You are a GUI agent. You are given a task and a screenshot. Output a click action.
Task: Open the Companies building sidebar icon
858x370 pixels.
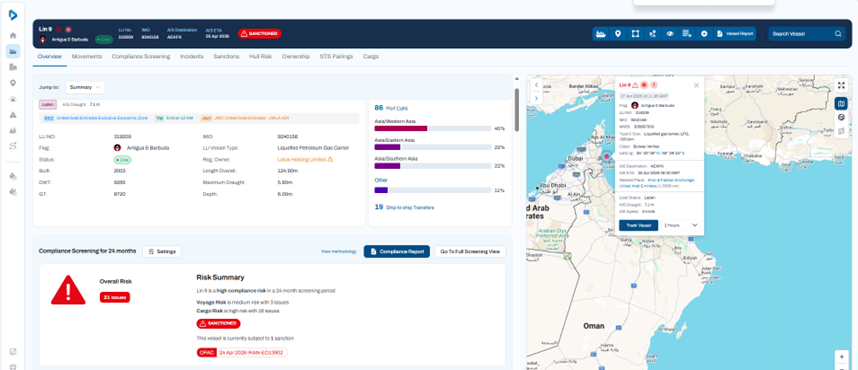tap(13, 67)
